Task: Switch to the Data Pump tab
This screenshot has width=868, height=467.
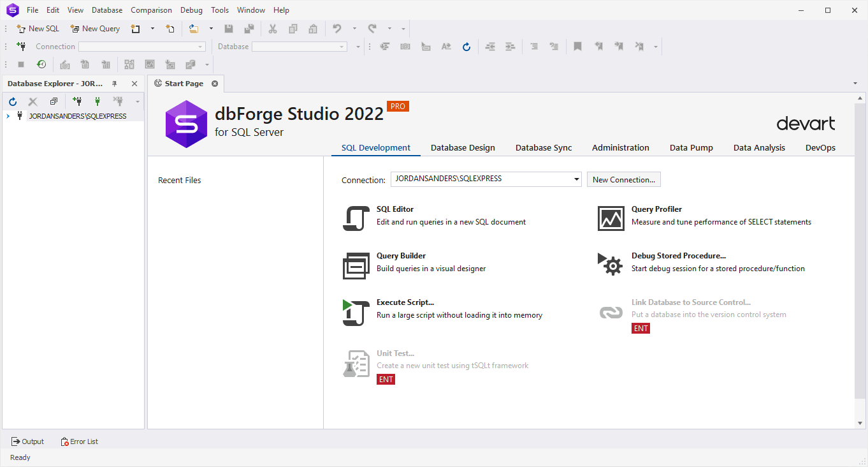Action: click(691, 147)
